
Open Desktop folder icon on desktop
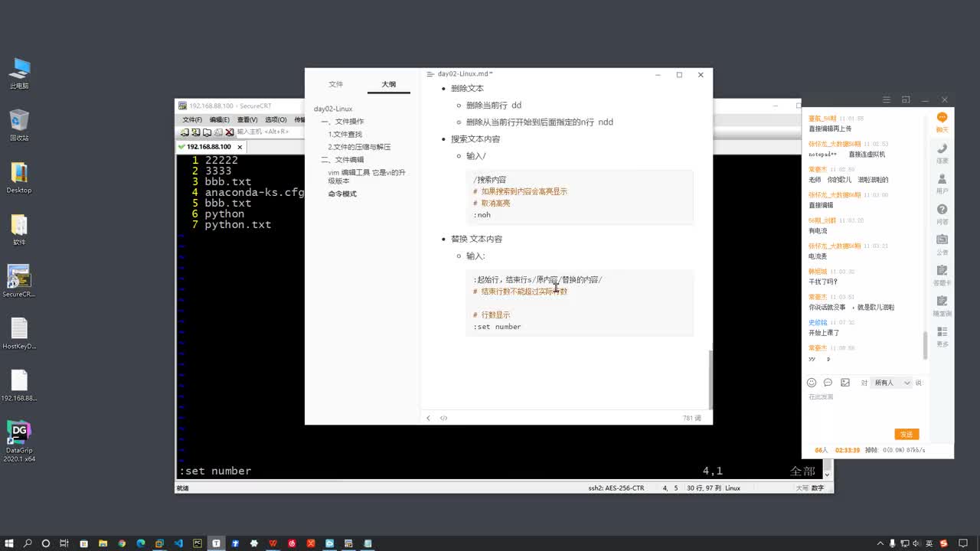pos(19,178)
